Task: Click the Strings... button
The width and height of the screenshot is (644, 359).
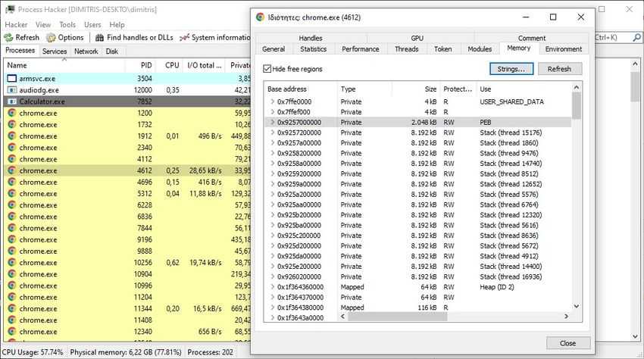Action: click(511, 69)
